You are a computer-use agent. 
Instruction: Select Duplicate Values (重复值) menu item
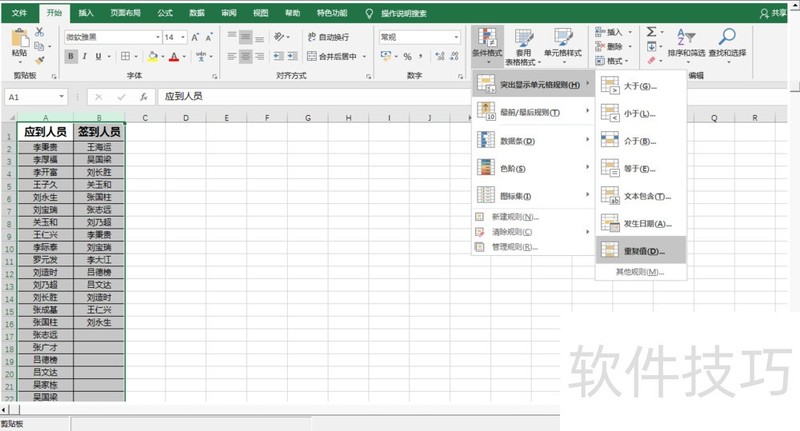(x=640, y=251)
